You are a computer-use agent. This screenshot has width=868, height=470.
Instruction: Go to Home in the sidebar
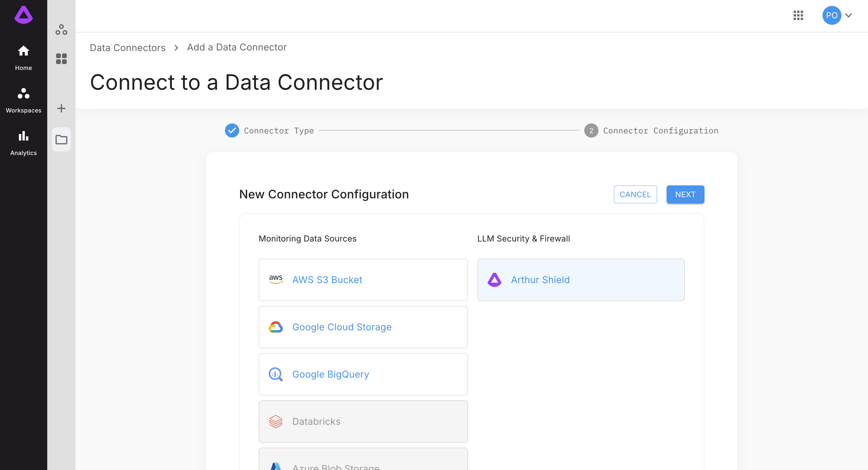[x=24, y=58]
